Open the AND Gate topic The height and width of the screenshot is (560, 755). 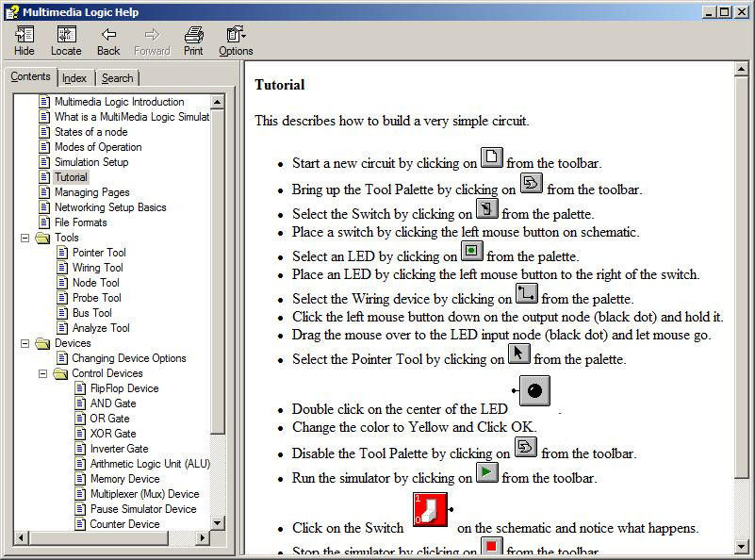tap(113, 404)
